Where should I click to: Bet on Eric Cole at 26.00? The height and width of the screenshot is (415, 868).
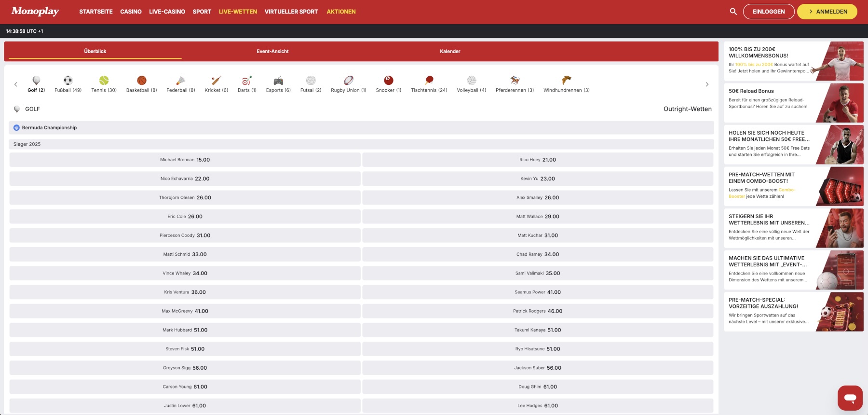[185, 217]
